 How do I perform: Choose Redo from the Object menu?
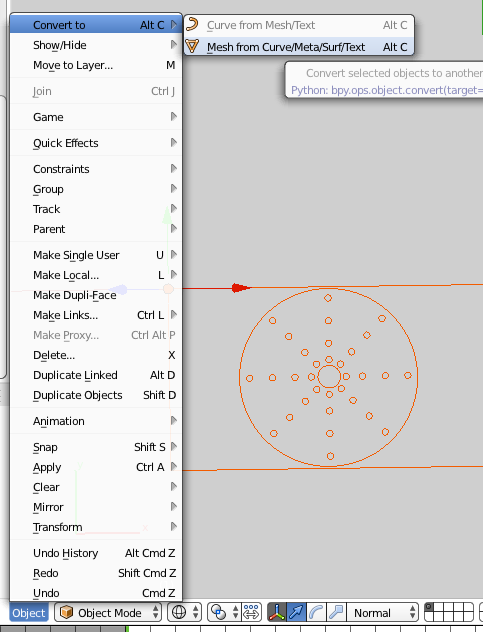point(96,573)
